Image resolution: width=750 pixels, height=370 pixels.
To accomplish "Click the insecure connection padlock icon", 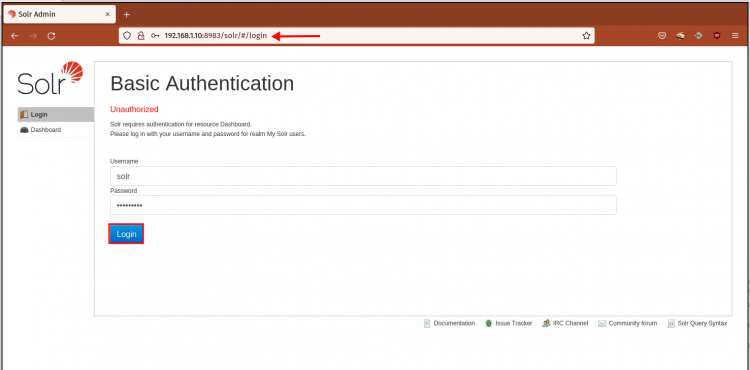I will [141, 35].
